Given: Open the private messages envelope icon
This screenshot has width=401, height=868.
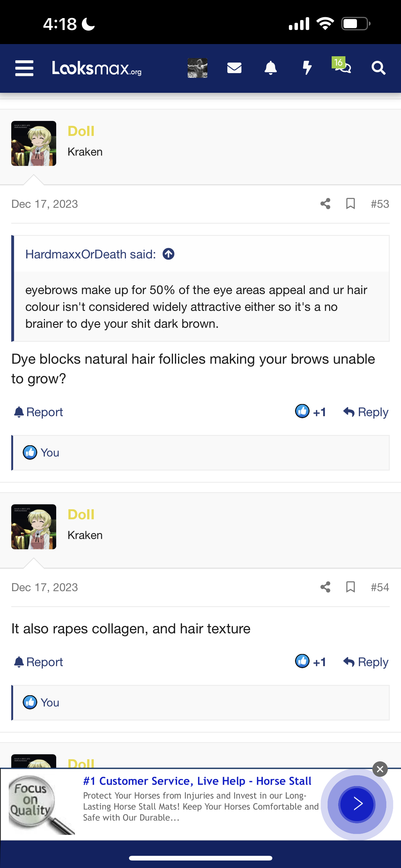Looking at the screenshot, I should 234,68.
